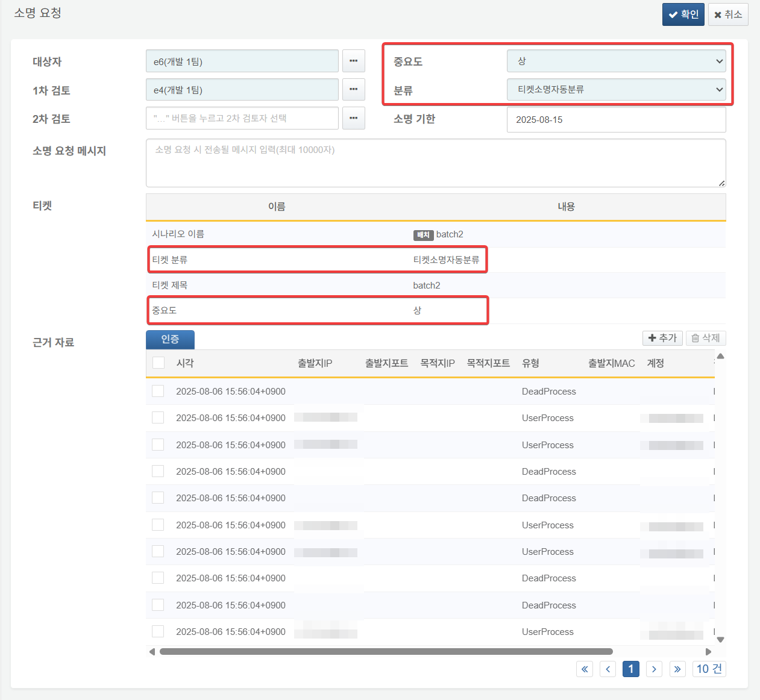Image resolution: width=760 pixels, height=700 pixels.
Task: Go to the next page arrow
Action: 654,669
